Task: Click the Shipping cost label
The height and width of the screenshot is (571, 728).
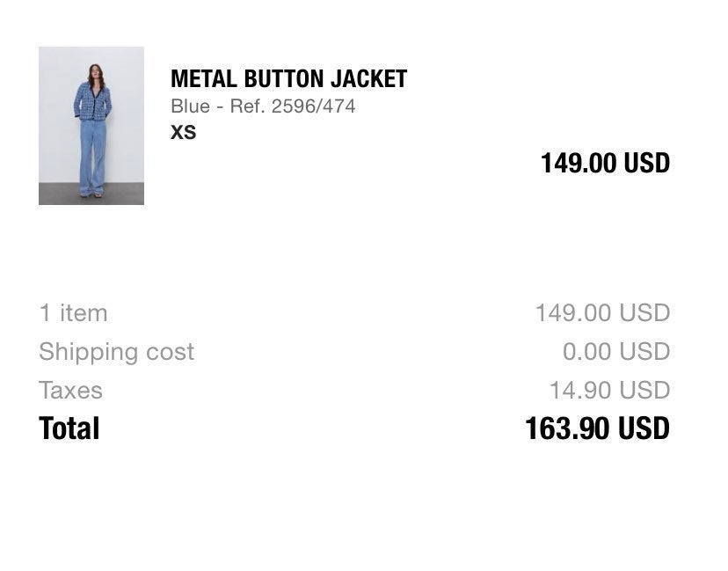Action: pos(117,352)
